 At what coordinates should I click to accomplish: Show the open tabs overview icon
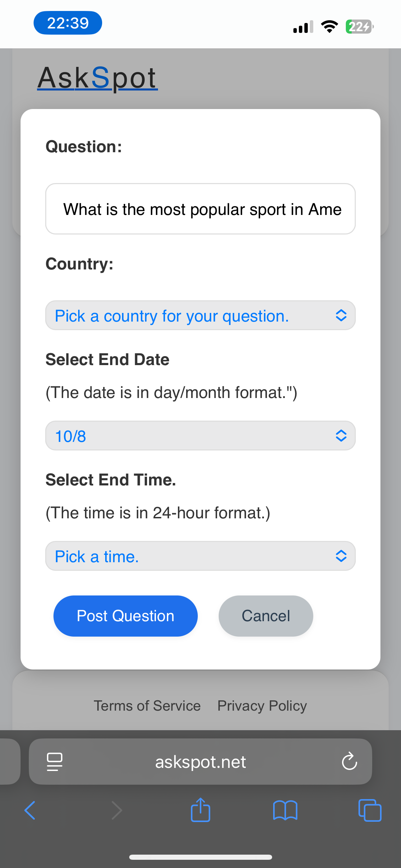[370, 810]
